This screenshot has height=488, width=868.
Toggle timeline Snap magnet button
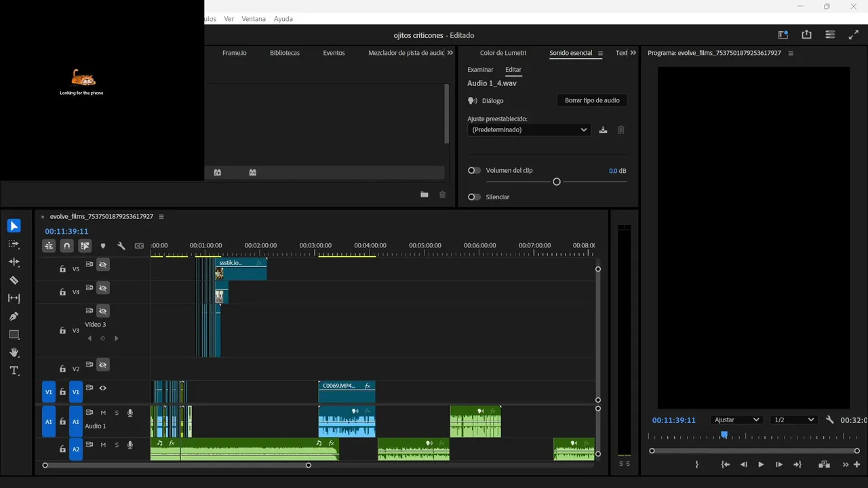click(x=66, y=246)
